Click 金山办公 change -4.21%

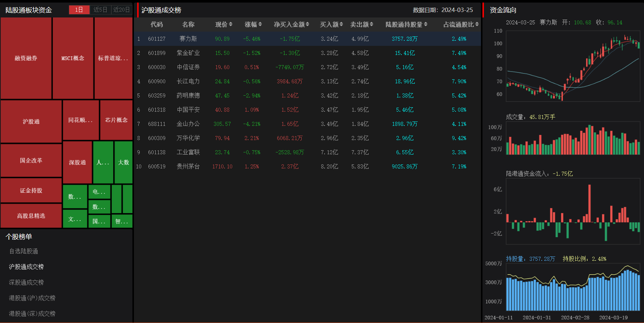tap(252, 124)
